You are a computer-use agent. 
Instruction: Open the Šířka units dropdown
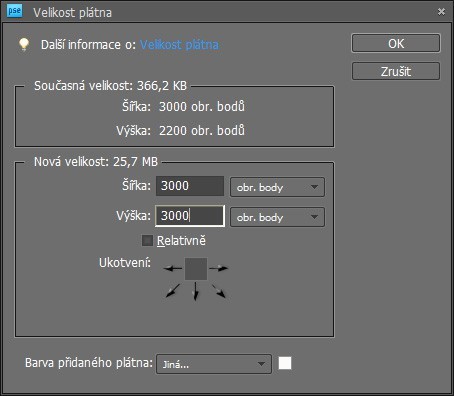tap(277, 187)
